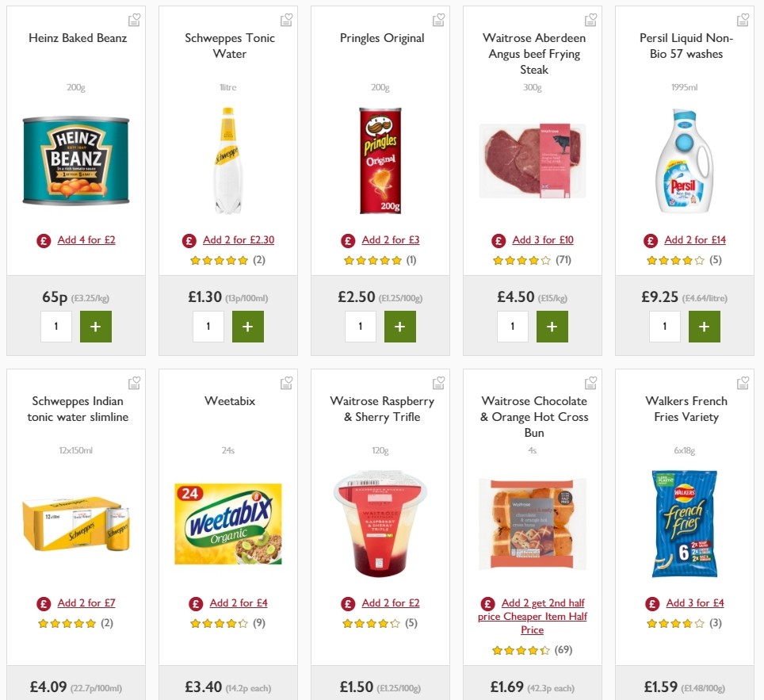
Task: Click the shopping list icon on Persil Liquid card
Action: click(743, 19)
